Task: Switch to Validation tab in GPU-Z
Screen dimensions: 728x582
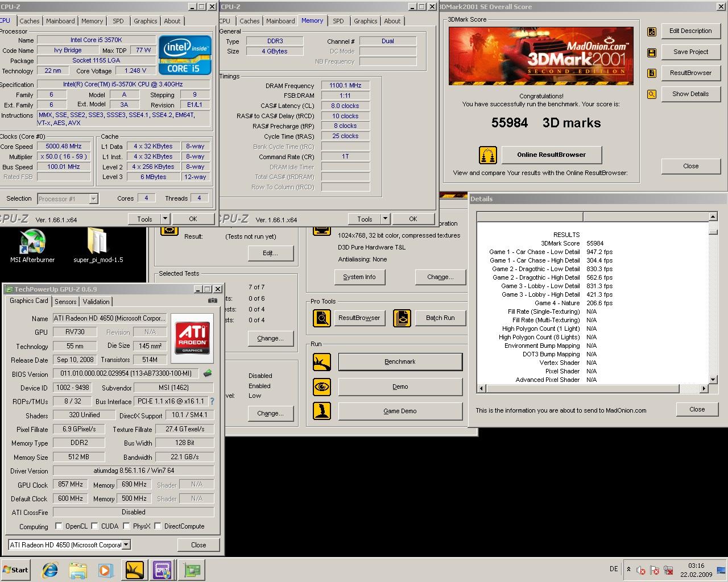Action: point(96,302)
